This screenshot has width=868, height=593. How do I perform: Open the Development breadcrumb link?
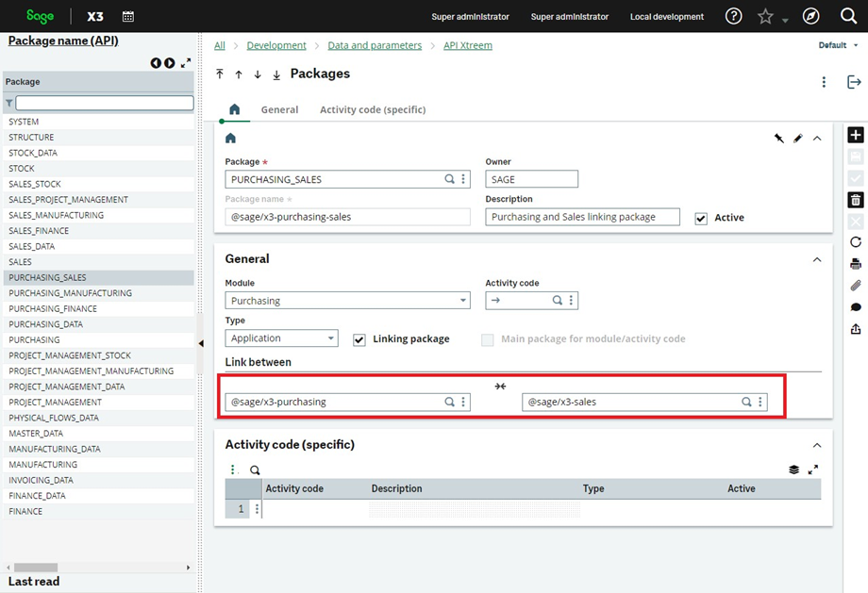pyautogui.click(x=276, y=45)
